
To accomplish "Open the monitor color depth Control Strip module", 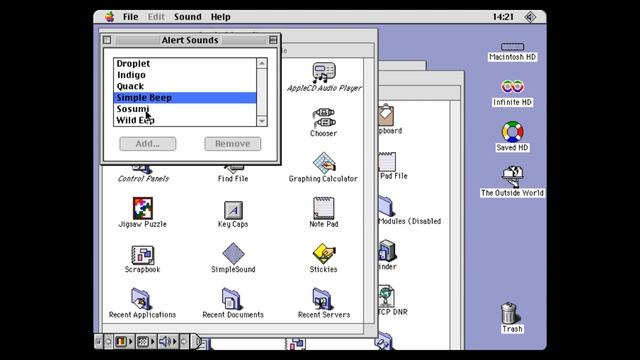I will point(124,342).
